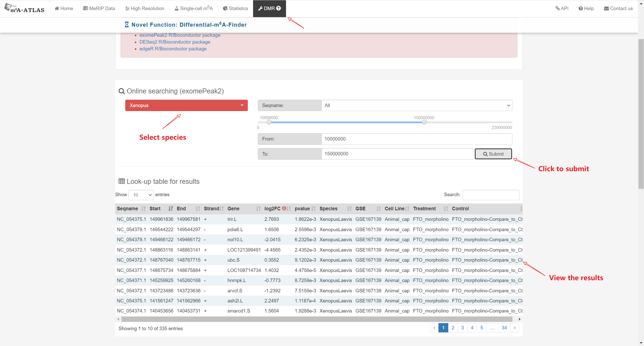Click the Statistics pie chart icon
644x346 pixels.
tap(225, 8)
